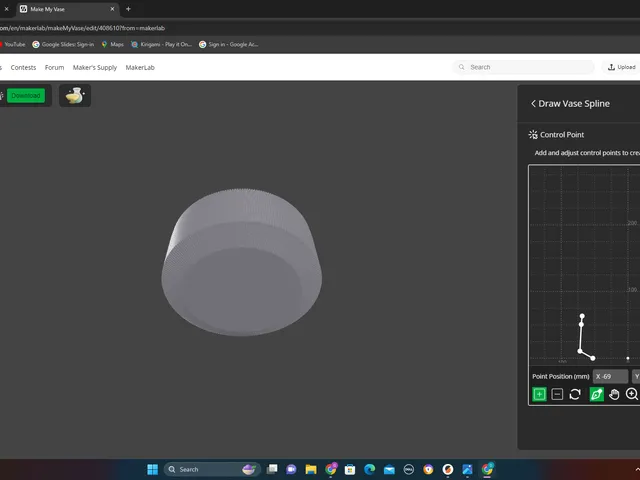Click the Control Point section heading

tap(562, 135)
